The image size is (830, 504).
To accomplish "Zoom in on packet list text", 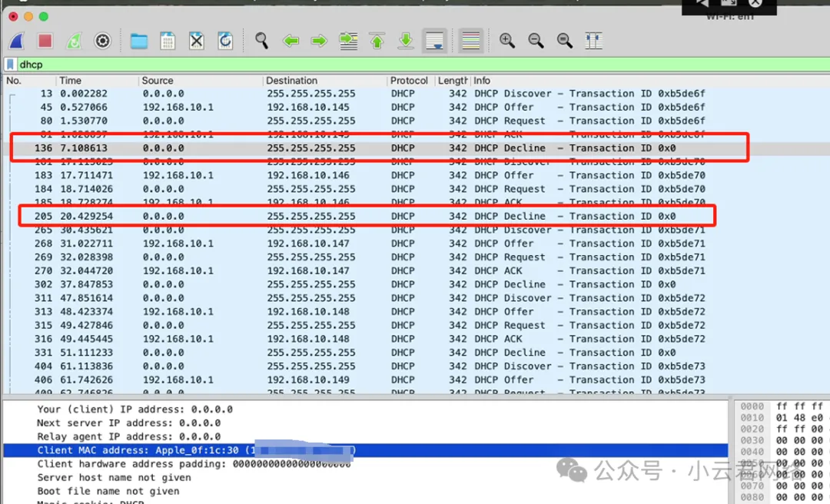I will pyautogui.click(x=507, y=41).
